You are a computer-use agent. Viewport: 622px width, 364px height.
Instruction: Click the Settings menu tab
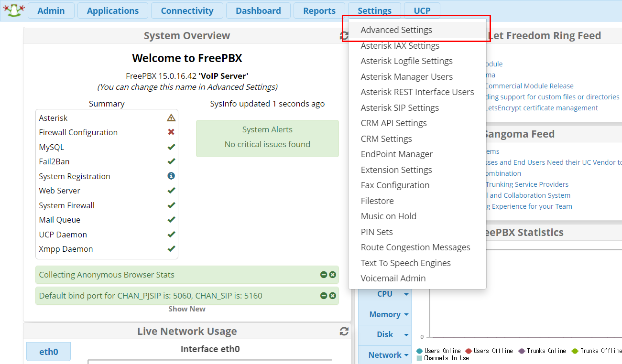[x=374, y=11]
